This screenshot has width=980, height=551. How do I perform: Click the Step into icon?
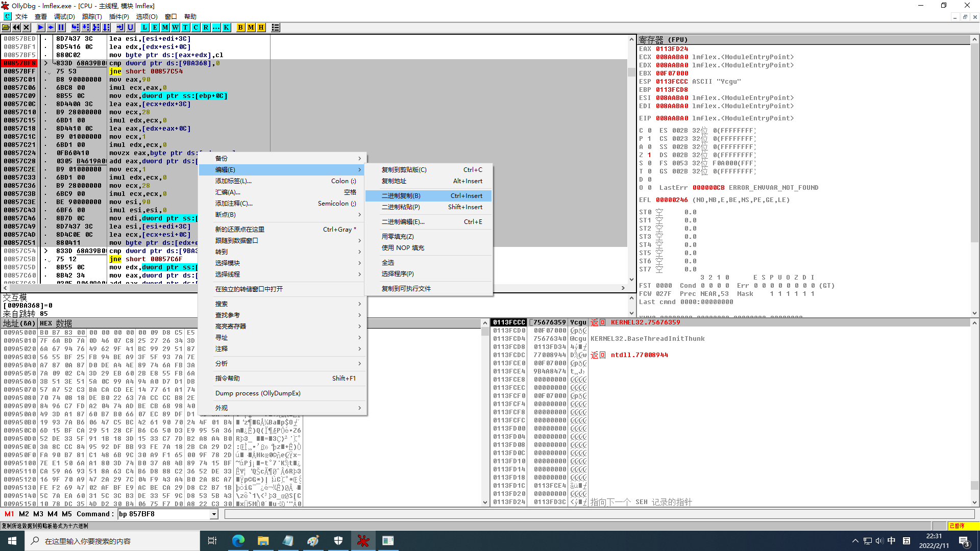click(76, 28)
